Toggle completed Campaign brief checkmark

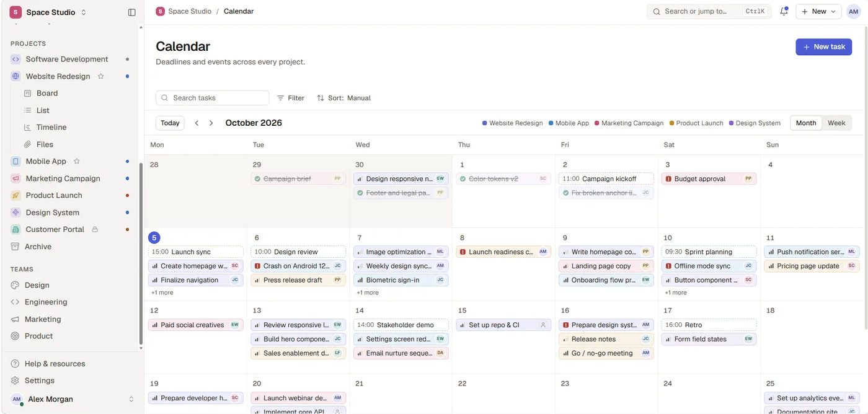pyautogui.click(x=257, y=178)
